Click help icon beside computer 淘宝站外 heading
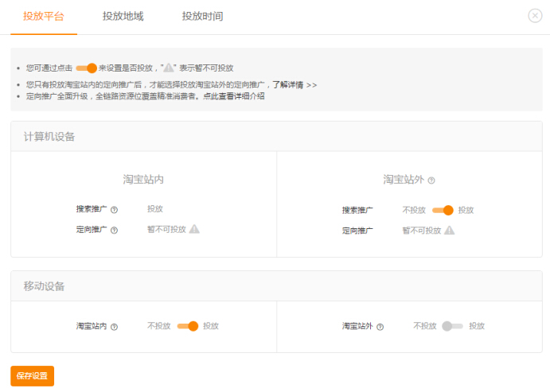This screenshot has height=392, width=550. click(431, 180)
